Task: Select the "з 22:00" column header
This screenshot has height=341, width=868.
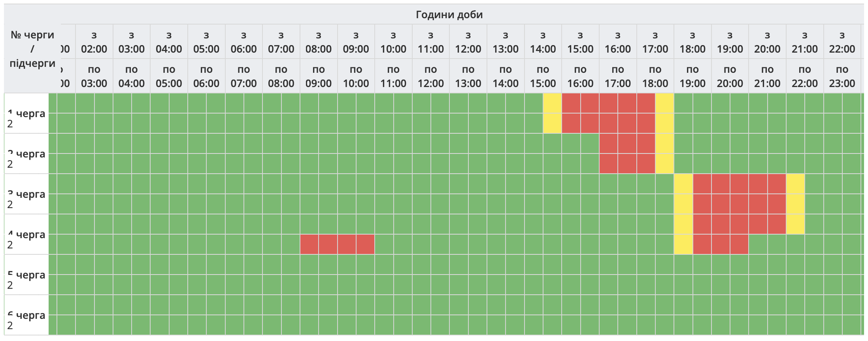Action: click(842, 42)
